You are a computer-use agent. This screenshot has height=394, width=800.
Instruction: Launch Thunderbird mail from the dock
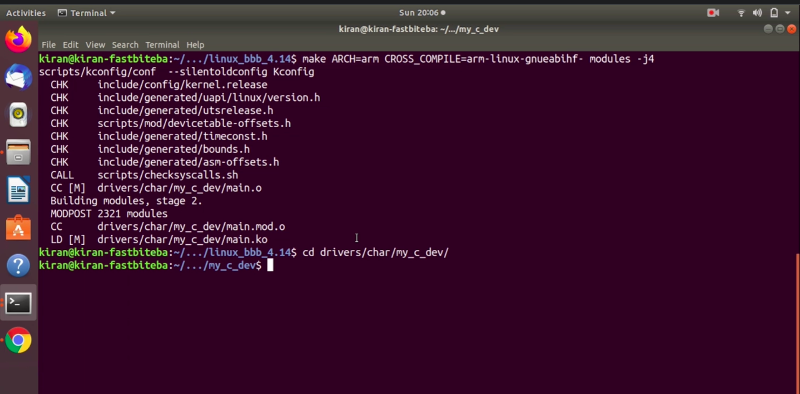tap(18, 78)
